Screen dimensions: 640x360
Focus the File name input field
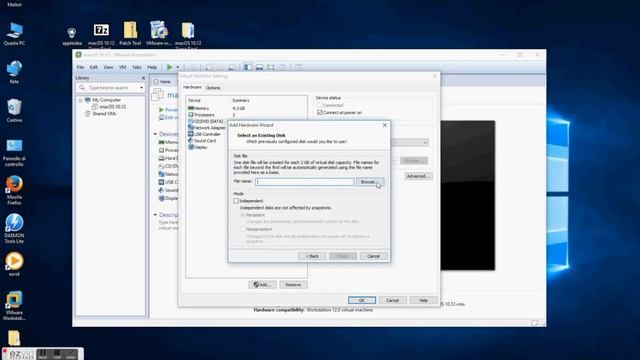pos(304,182)
